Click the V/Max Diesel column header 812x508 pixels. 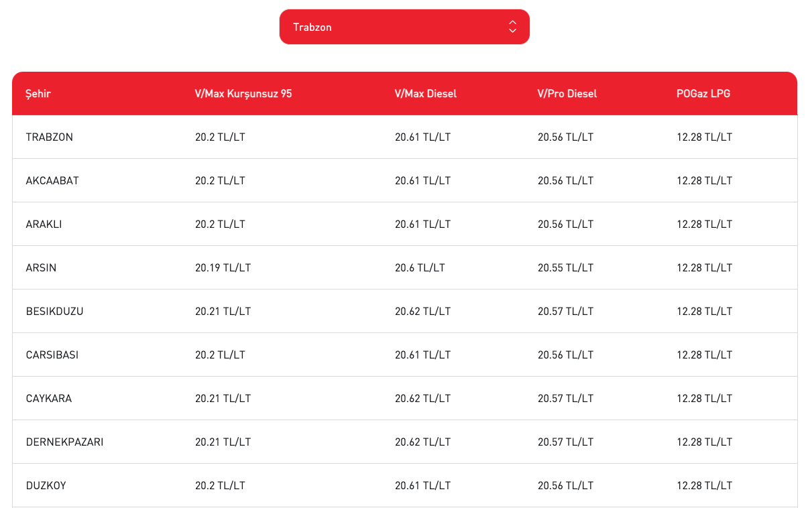[426, 94]
